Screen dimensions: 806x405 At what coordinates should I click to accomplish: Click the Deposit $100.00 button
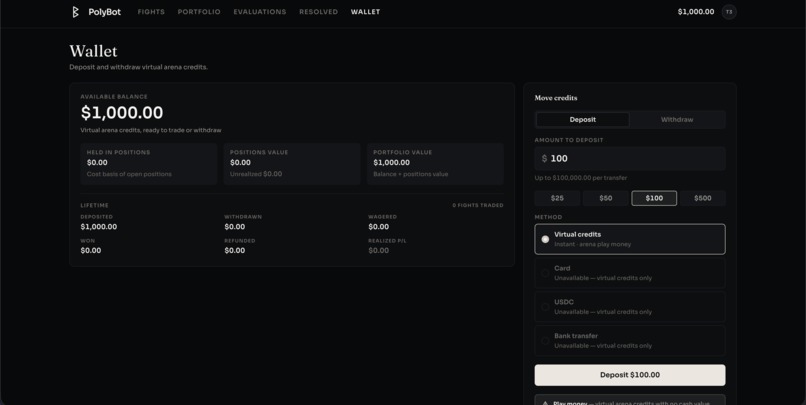click(630, 375)
